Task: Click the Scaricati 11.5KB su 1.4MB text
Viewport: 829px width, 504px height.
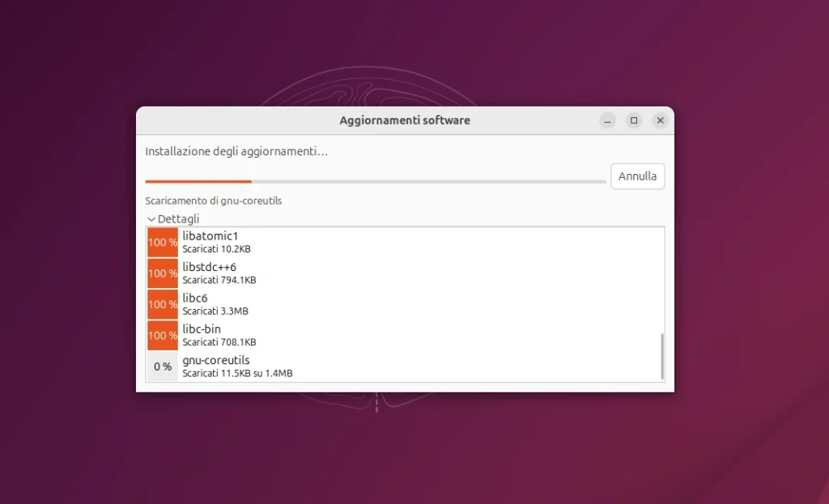Action: tap(239, 373)
